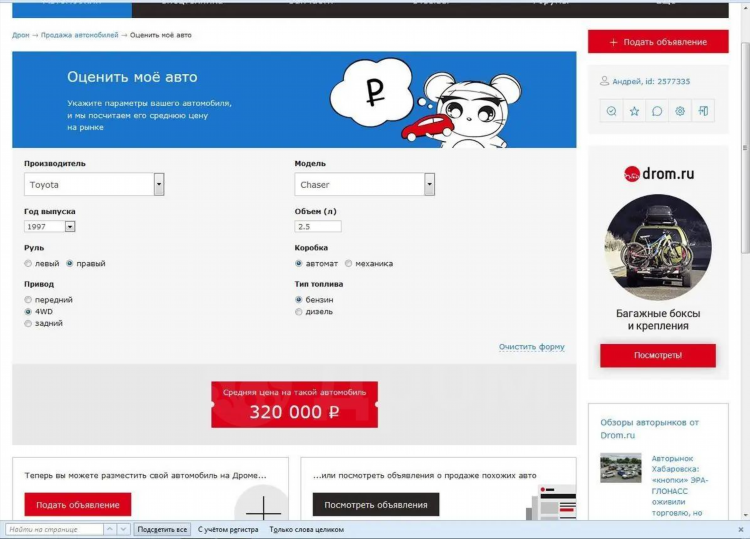Viewport: 750px width, 539px height.
Task: Click red '+ Подать объявление' button at top right
Action: pos(658,42)
